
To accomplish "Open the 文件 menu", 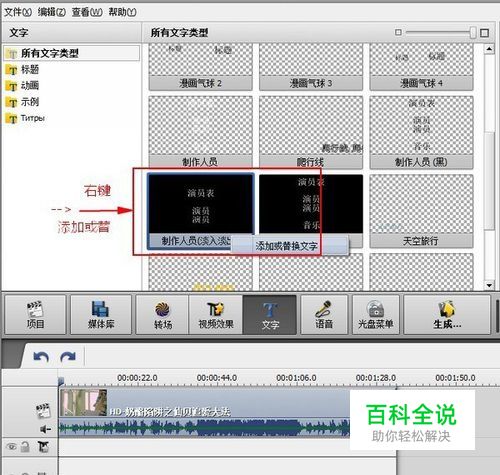I will (18, 12).
